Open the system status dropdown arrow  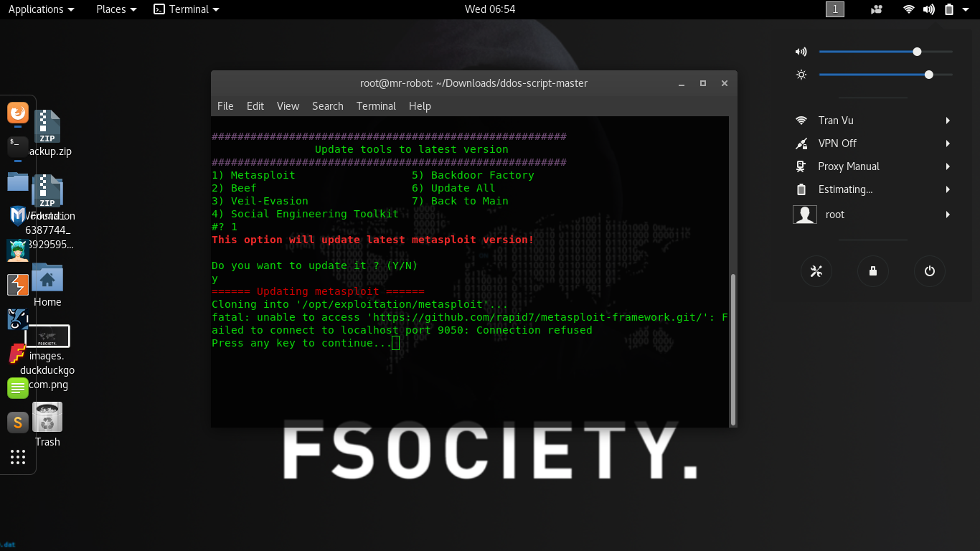pyautogui.click(x=967, y=9)
